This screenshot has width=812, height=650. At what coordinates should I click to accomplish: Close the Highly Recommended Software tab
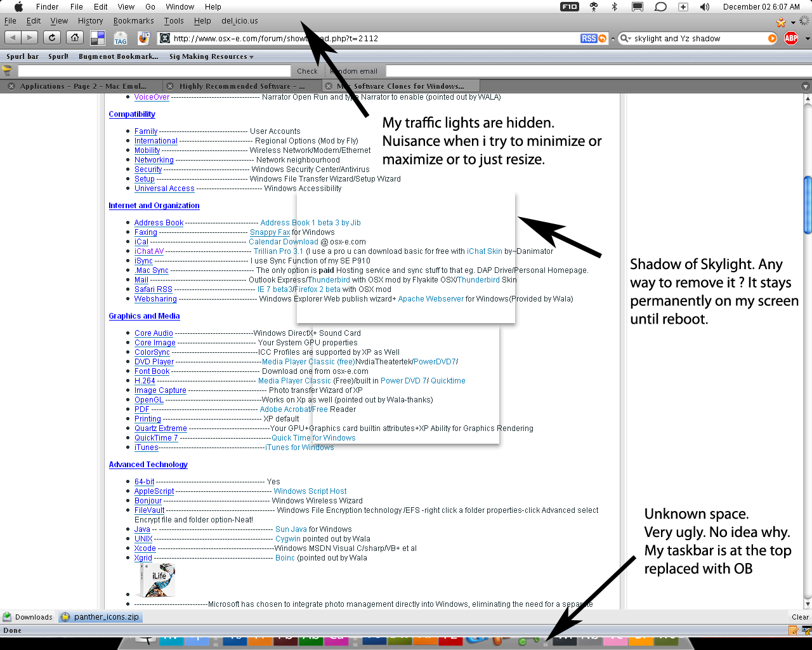pos(170,86)
